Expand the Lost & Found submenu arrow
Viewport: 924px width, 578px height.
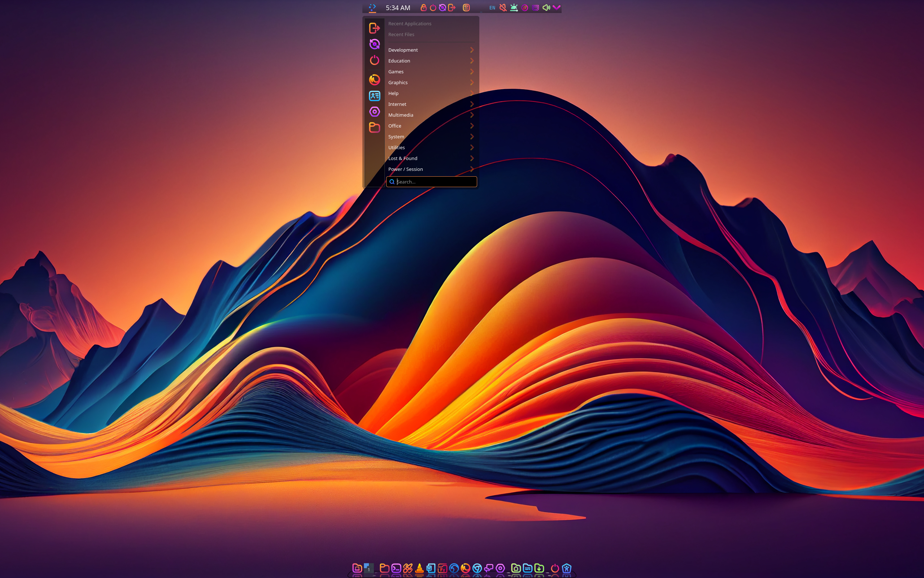point(472,158)
